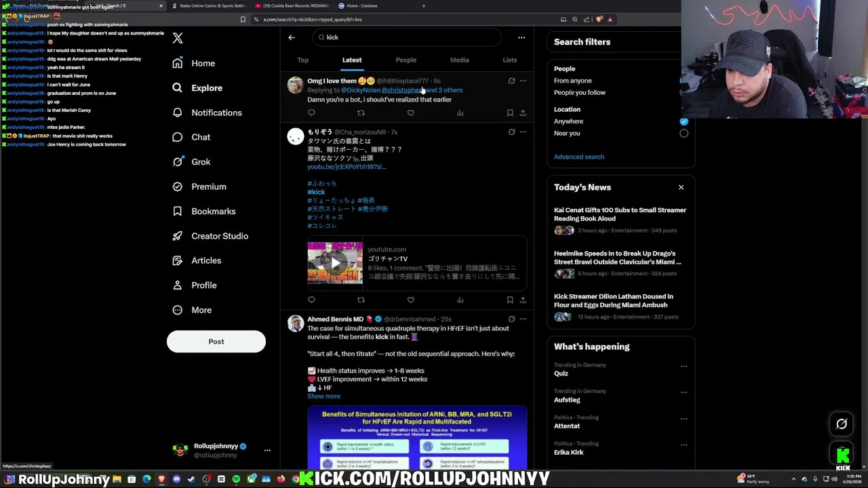Viewport: 868px width, 488px height.
Task: Switch to the Latest tab
Action: click(352, 60)
